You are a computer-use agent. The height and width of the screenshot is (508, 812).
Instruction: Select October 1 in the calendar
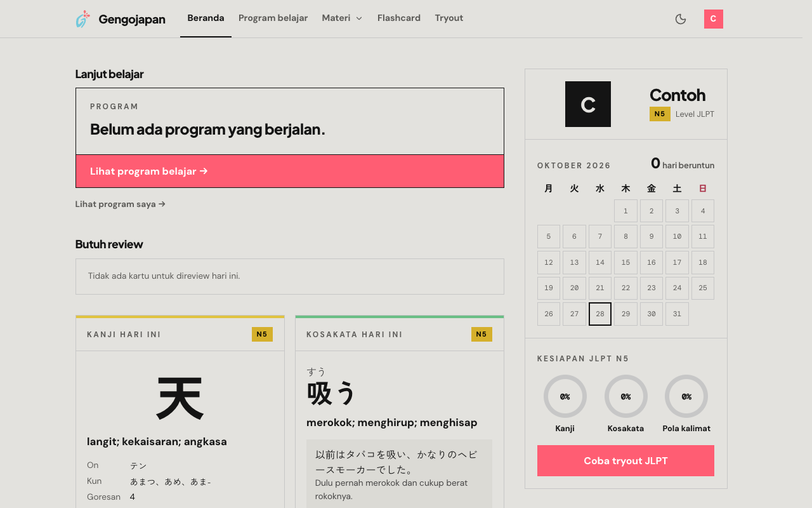[625, 211]
